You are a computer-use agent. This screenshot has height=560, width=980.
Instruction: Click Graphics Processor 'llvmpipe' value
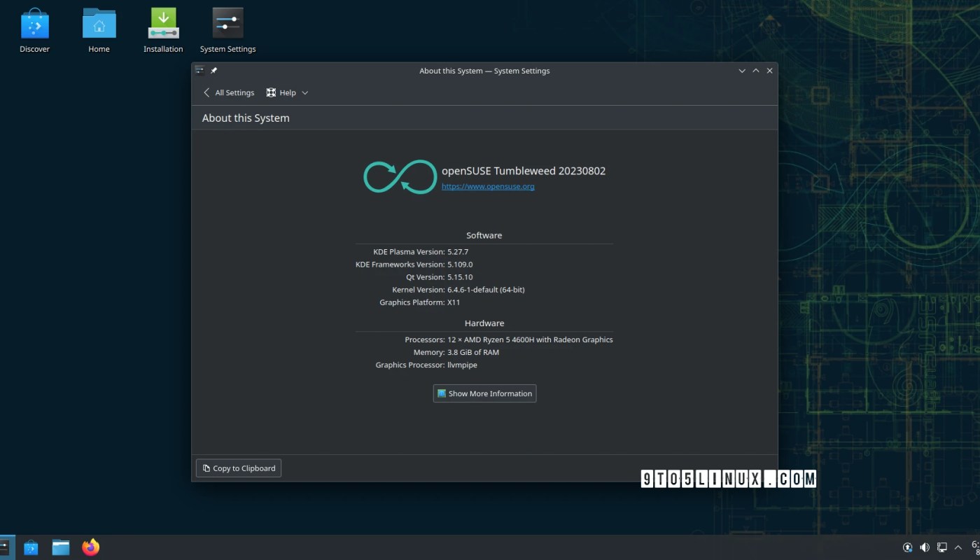(x=462, y=365)
